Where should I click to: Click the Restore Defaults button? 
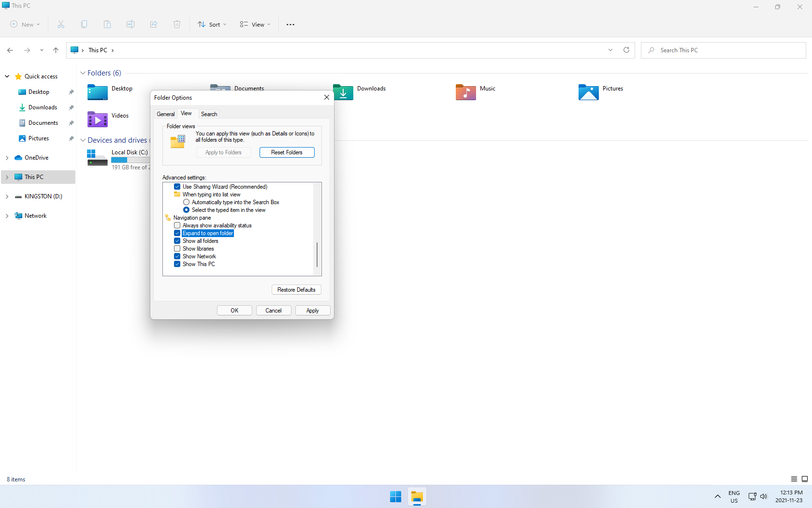(296, 290)
